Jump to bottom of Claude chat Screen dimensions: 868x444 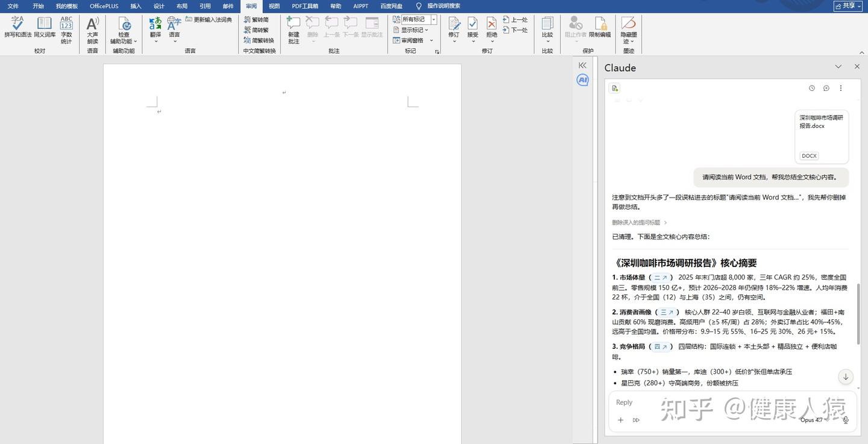coord(846,377)
